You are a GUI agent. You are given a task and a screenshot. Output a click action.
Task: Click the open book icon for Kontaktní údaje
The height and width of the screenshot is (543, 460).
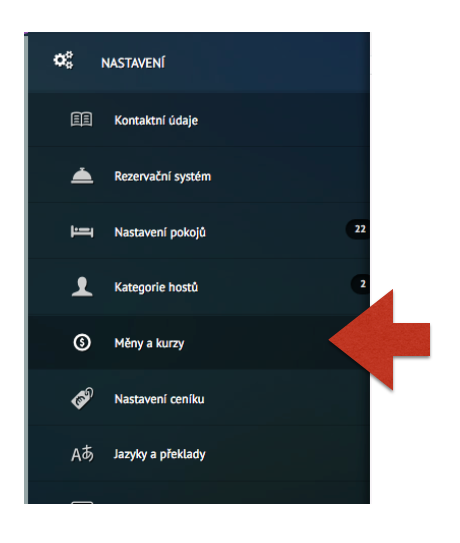pyautogui.click(x=81, y=120)
